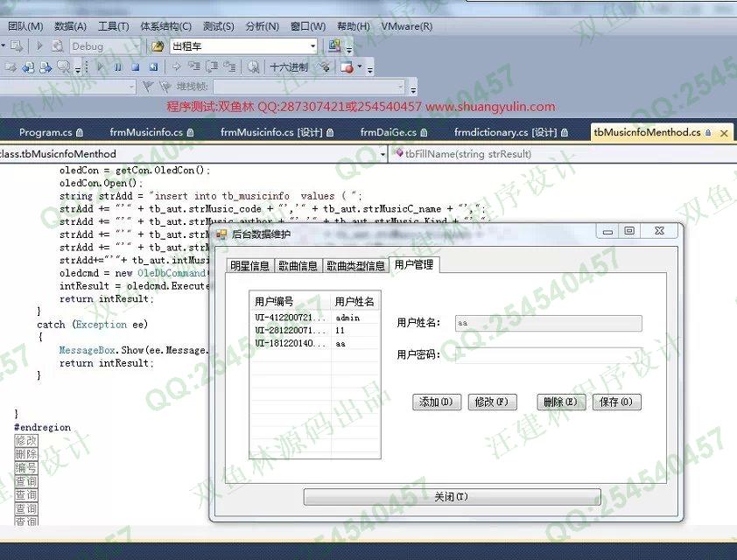Screen dimensions: 737x560
Task: Open the 数据(A) menu
Action: click(x=71, y=26)
